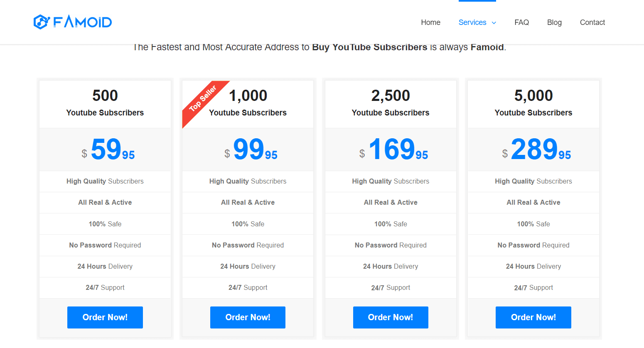Click the 'Buy YouTube Subscribers' tagline text

370,47
